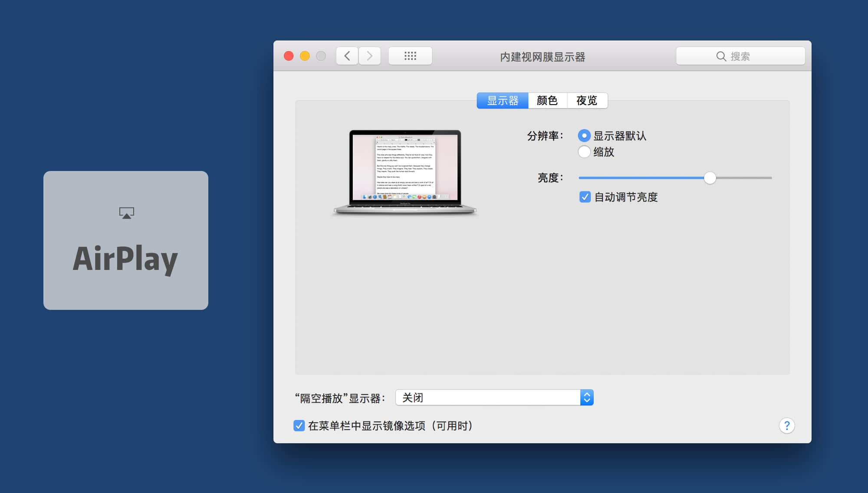Screen dimensions: 868x493
Task: Click the forward navigation arrow
Action: coord(370,56)
